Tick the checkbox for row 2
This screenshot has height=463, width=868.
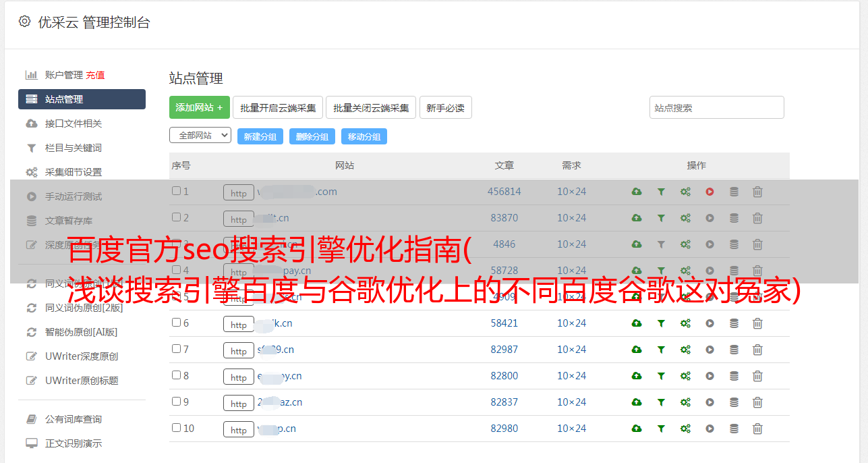(x=176, y=217)
